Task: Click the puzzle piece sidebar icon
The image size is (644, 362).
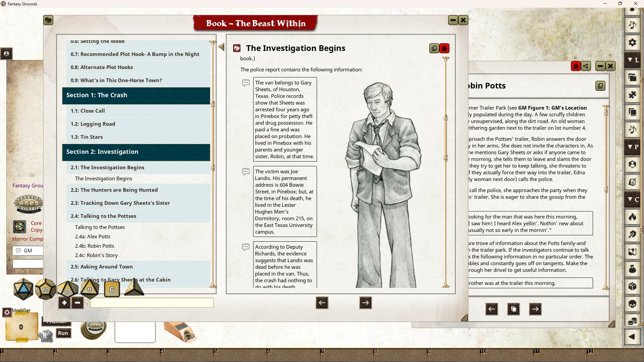Action: (632, 95)
